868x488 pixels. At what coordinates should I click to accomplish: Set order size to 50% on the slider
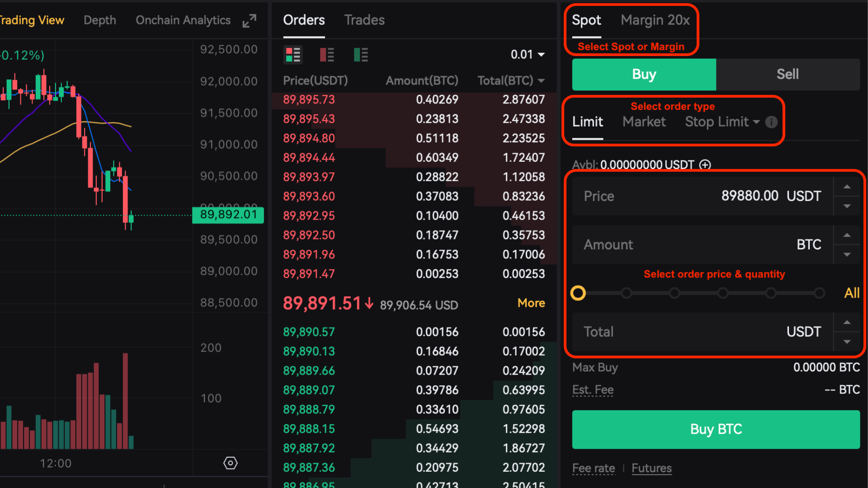click(x=698, y=293)
